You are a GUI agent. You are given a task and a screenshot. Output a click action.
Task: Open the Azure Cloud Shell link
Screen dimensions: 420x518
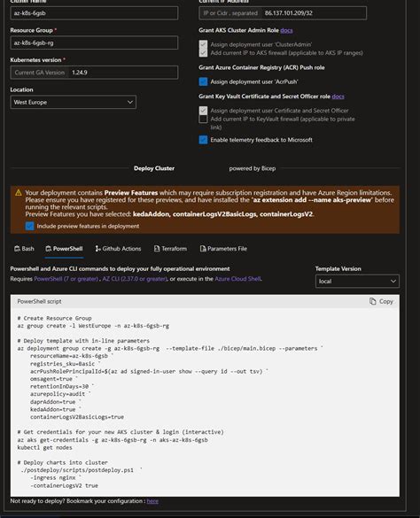[x=237, y=279]
